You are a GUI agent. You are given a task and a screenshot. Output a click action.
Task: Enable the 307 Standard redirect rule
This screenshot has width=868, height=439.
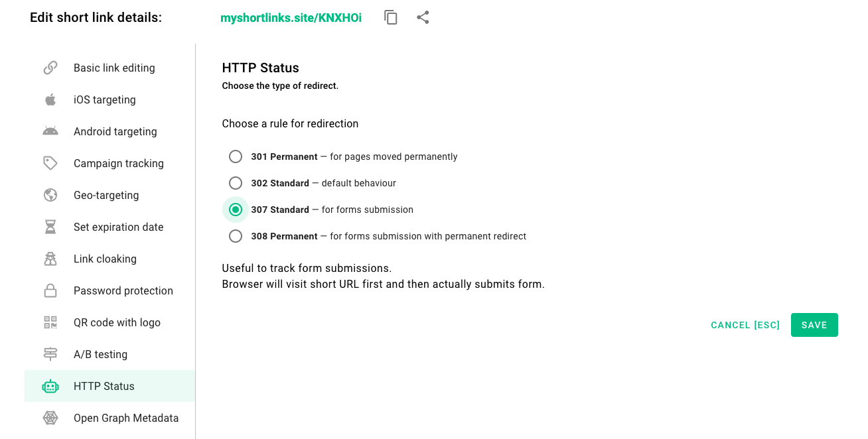click(236, 210)
